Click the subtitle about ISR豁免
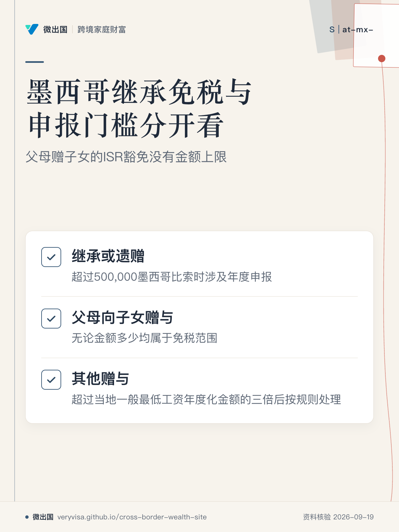 point(126,157)
